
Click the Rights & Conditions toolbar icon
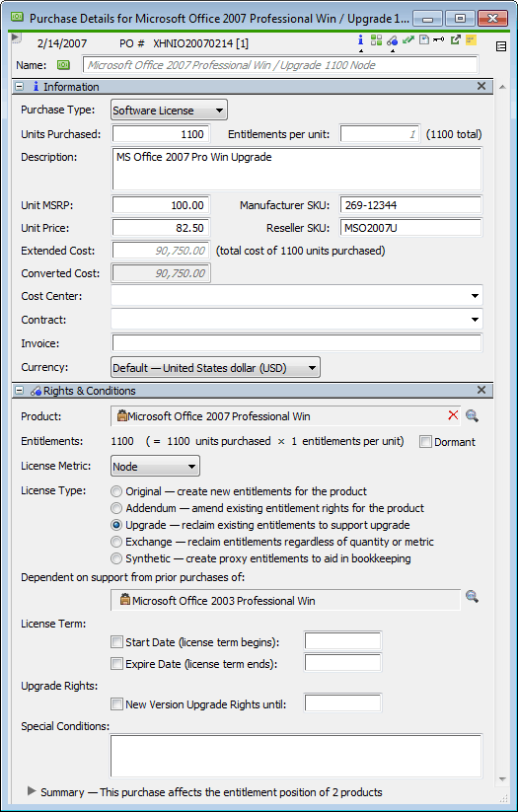(392, 40)
